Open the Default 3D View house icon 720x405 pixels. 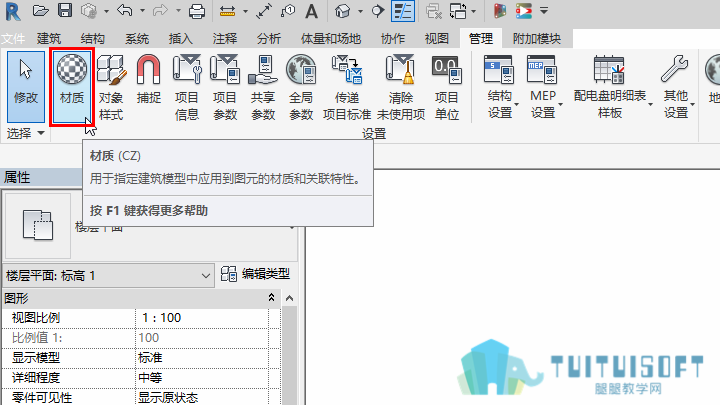343,11
